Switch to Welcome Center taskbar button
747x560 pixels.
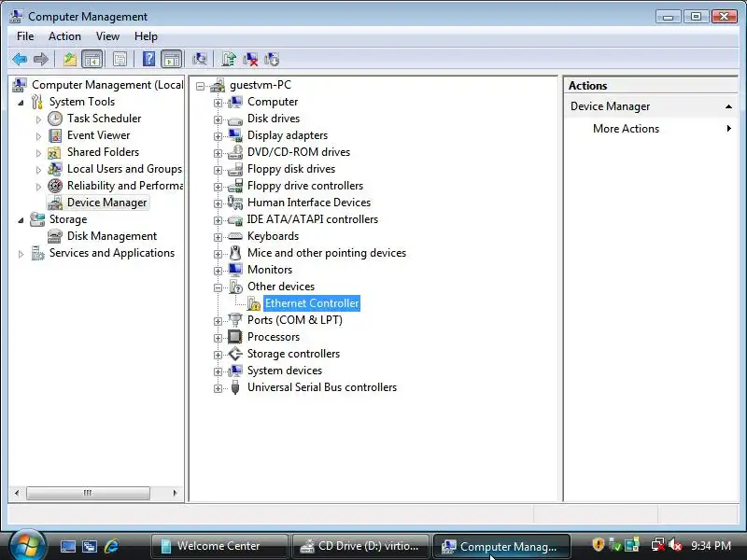(219, 546)
